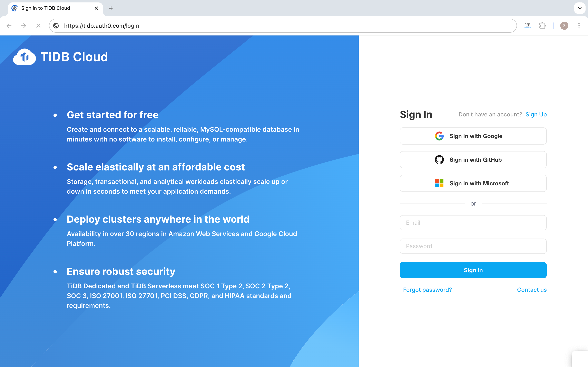
Task: Select the Email input field
Action: 473,222
